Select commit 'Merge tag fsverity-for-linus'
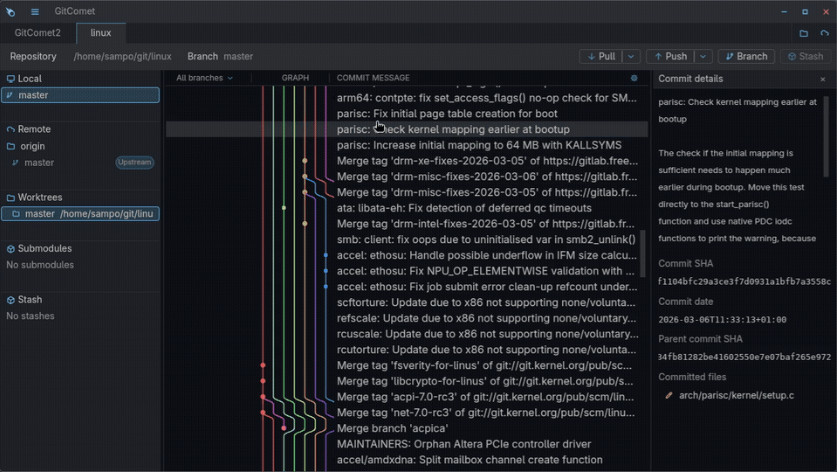The height and width of the screenshot is (472, 837). coord(407,366)
